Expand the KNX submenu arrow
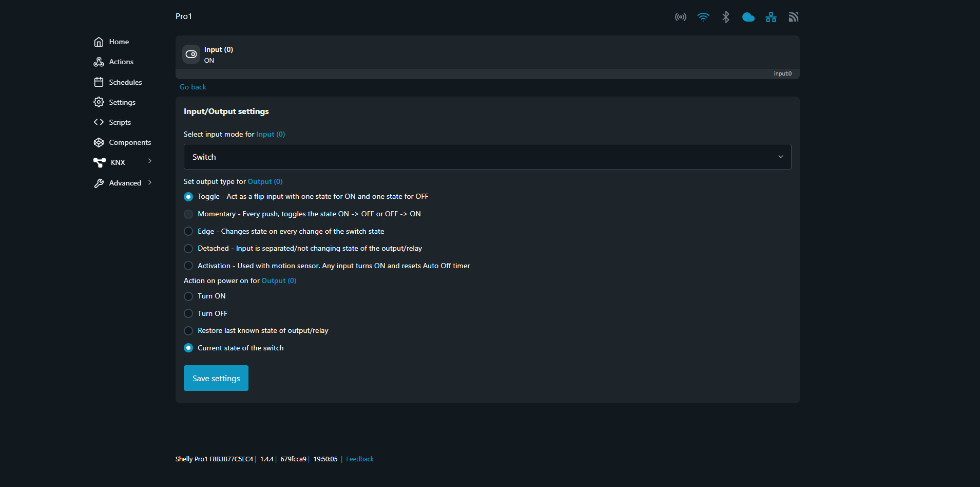 coord(150,161)
